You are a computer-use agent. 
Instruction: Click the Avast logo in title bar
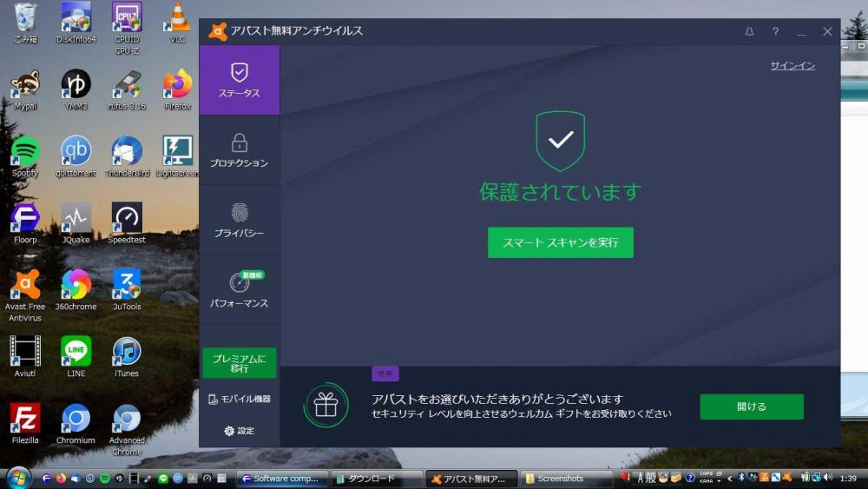pyautogui.click(x=218, y=31)
